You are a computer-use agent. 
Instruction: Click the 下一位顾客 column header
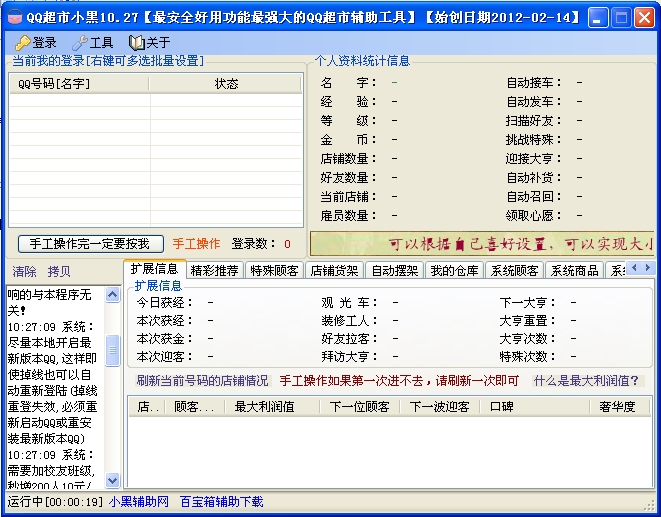click(360, 407)
